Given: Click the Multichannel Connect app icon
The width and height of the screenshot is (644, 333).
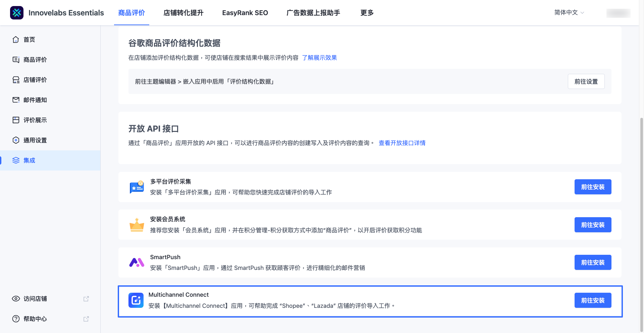Looking at the screenshot, I should tap(136, 300).
